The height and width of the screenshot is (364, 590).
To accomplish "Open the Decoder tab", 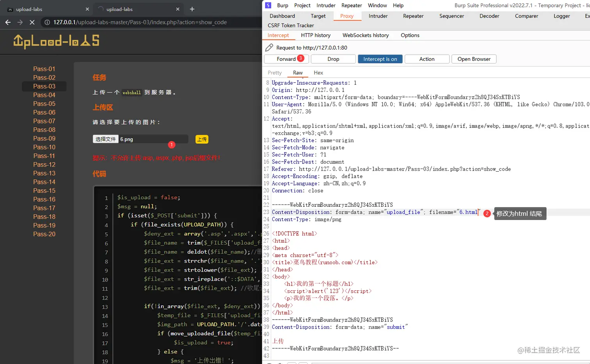I will coord(489,16).
